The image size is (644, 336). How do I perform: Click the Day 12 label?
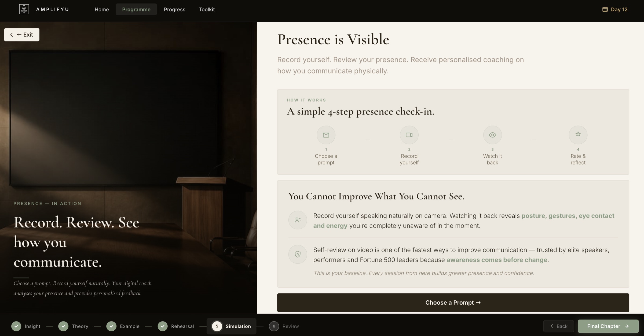(x=619, y=9)
